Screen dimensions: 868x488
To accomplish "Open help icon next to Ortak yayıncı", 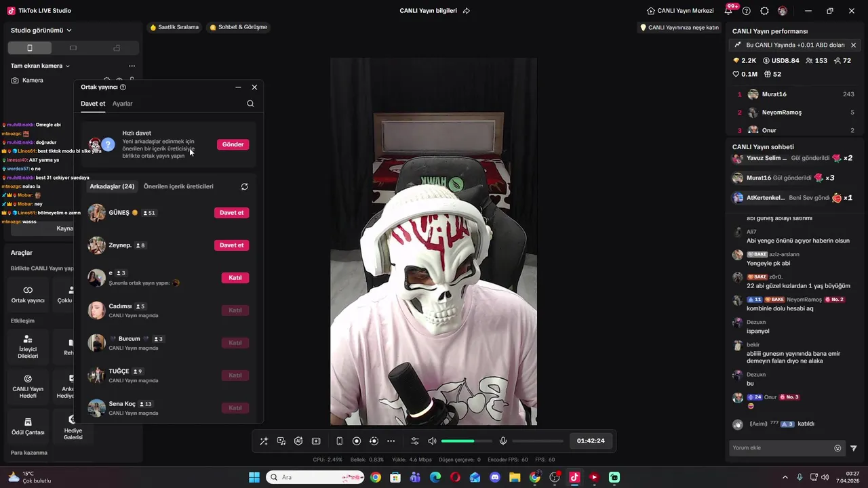I will point(123,87).
